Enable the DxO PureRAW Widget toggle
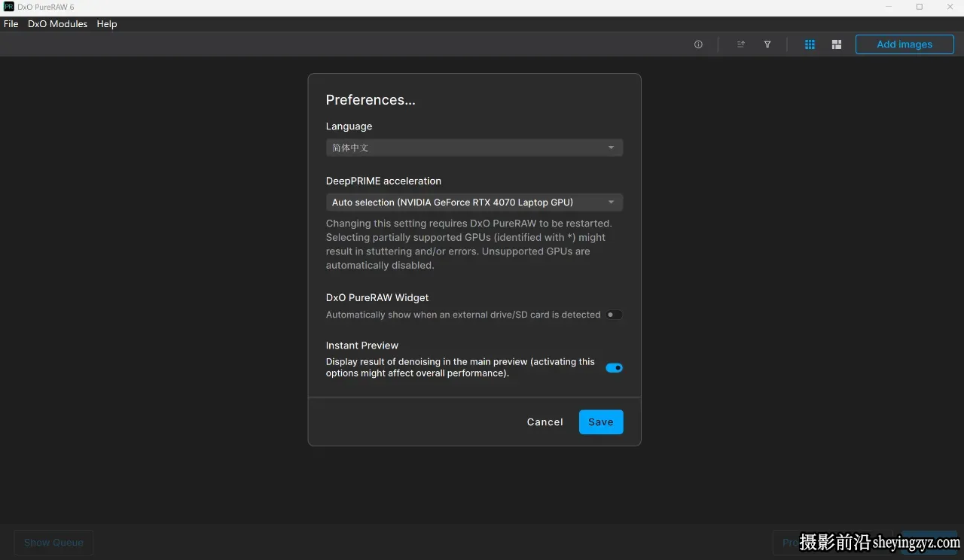964x560 pixels. 615,315
